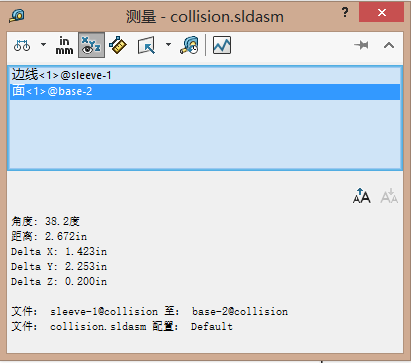411x363 pixels.
Task: Click the sleeve-1@collision file line
Action: pyautogui.click(x=150, y=311)
